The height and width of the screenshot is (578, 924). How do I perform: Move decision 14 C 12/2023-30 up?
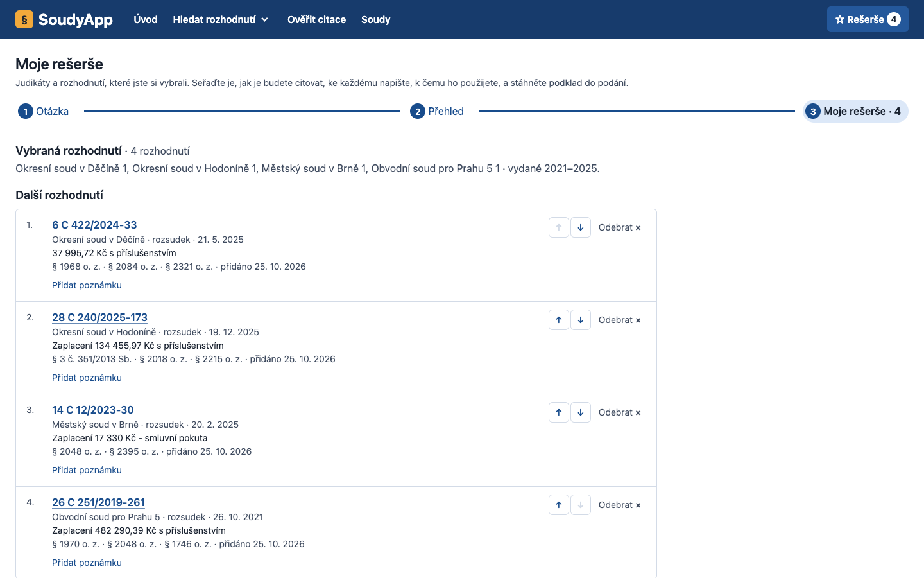coord(559,412)
